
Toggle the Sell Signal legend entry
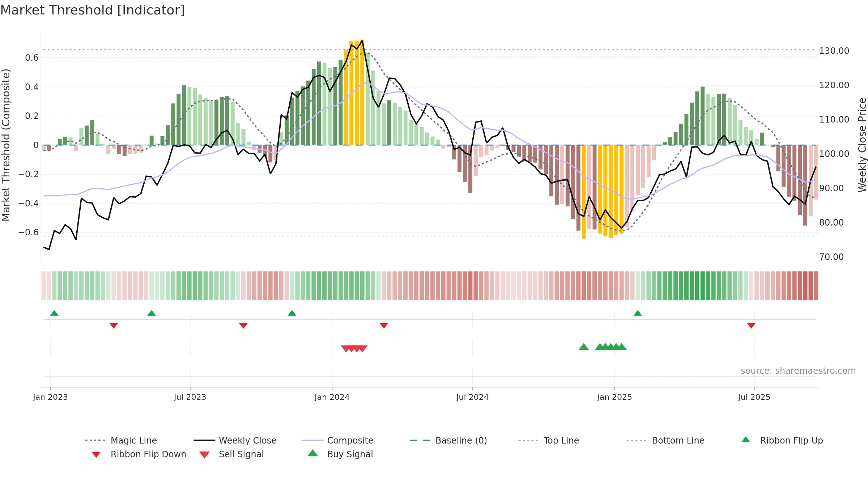point(231,454)
